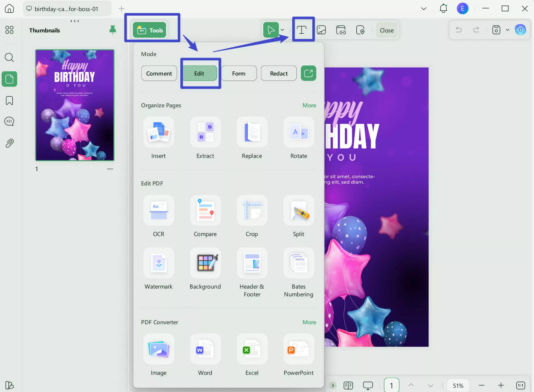534x392 pixels.
Task: Open the Tools menu
Action: [150, 30]
